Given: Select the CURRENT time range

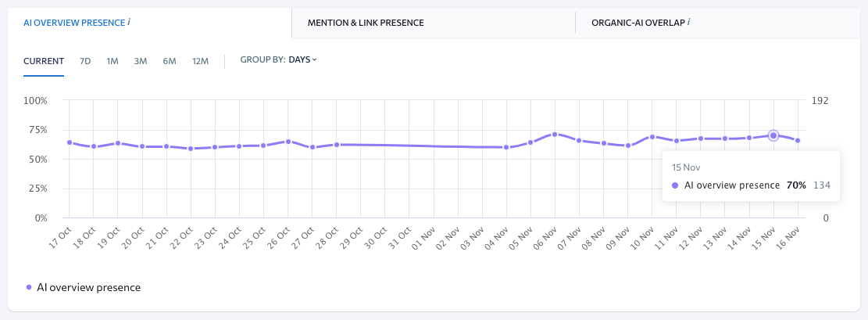Looking at the screenshot, I should (x=43, y=60).
